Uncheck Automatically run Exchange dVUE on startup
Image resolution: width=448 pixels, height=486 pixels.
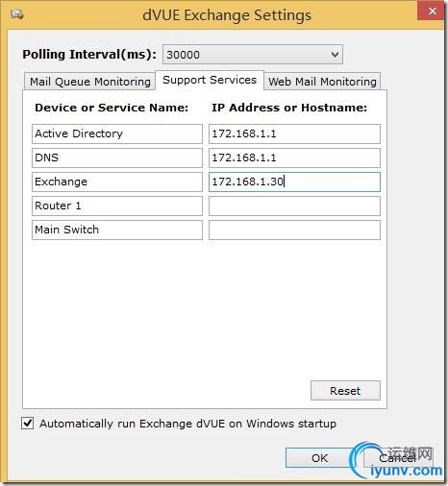pos(28,424)
